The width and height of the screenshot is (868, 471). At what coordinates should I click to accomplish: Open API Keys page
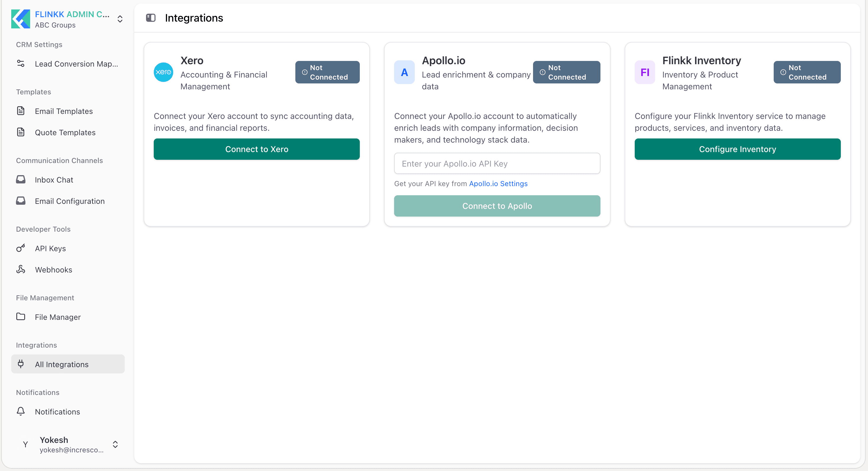tap(68, 249)
